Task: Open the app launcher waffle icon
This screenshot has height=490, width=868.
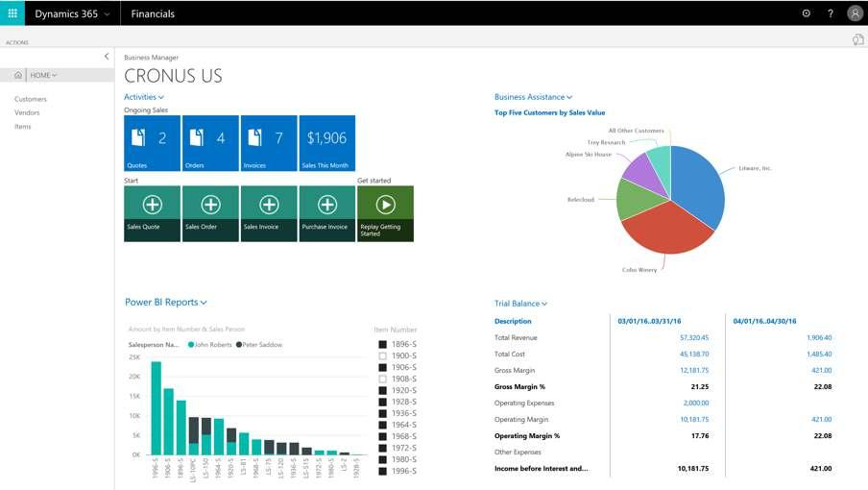Action: [12, 12]
